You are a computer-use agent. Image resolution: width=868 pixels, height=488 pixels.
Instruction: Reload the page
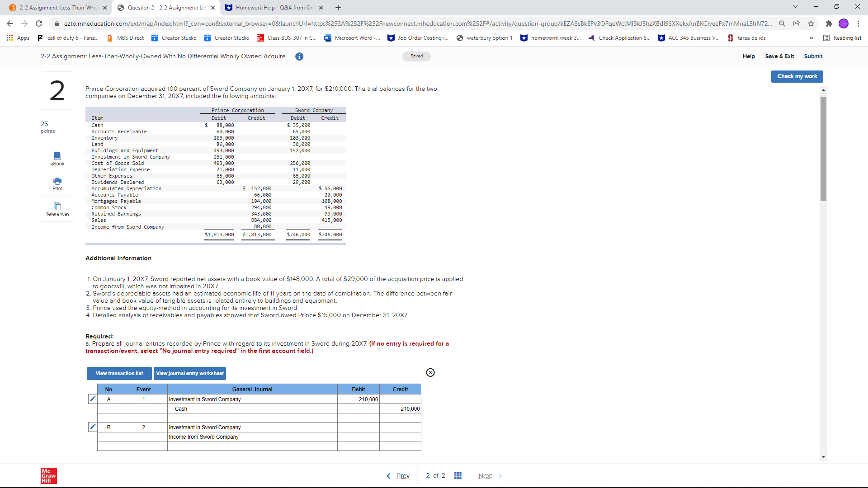[39, 23]
